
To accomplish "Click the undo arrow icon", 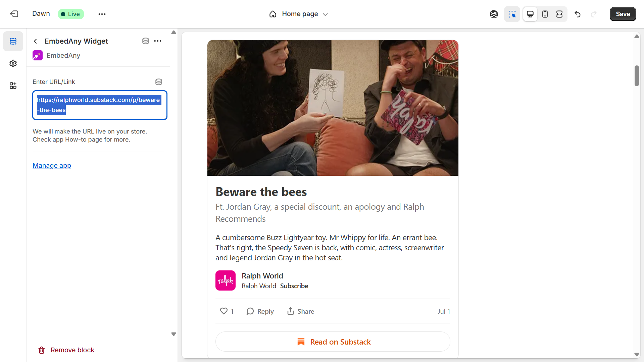I will pos(577,14).
